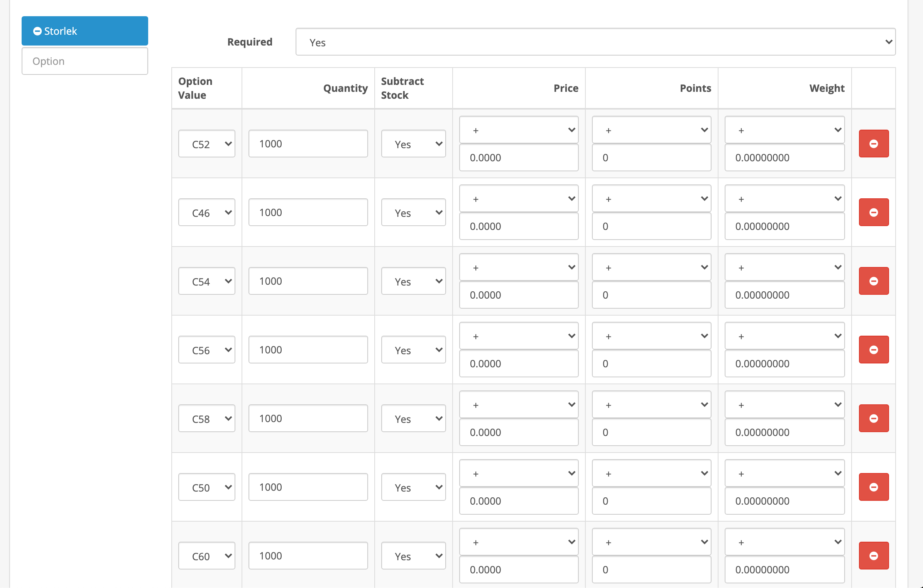This screenshot has width=923, height=588.
Task: Open the C54 option value dropdown
Action: click(x=207, y=281)
